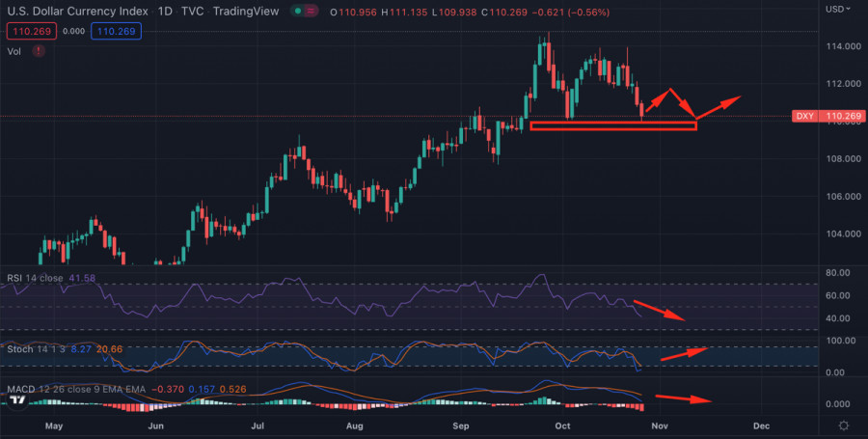Click the Dec label on time axis

(x=762, y=426)
